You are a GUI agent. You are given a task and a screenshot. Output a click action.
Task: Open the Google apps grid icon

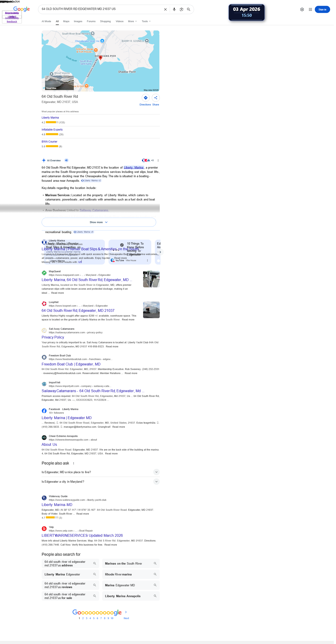pos(310,10)
